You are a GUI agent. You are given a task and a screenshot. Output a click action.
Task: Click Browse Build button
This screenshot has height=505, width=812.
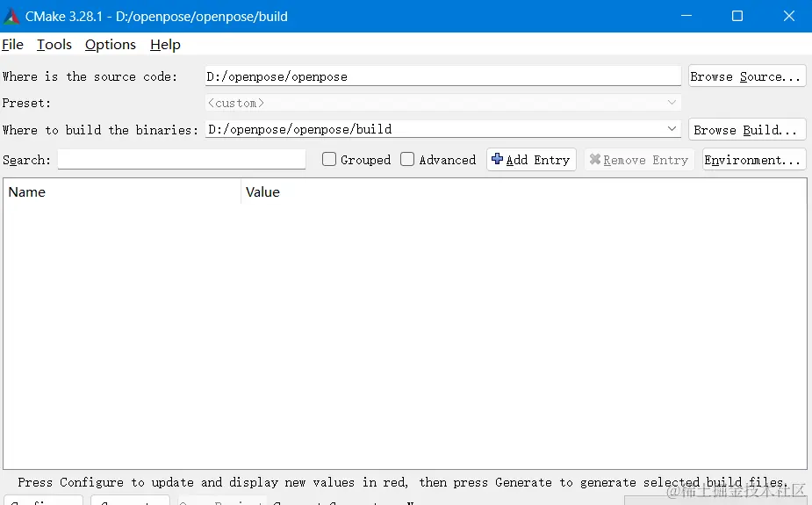(746, 129)
